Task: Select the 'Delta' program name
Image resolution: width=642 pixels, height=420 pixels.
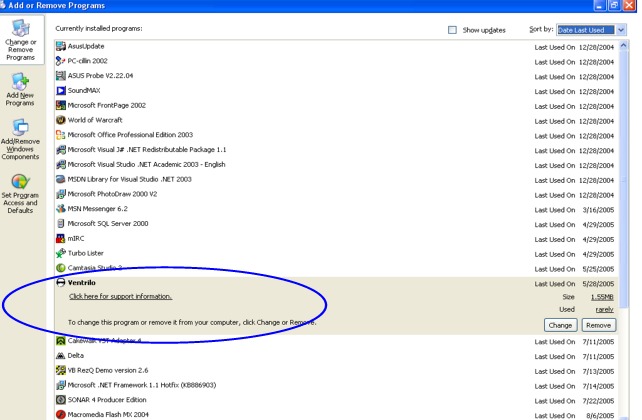Action: click(x=76, y=355)
